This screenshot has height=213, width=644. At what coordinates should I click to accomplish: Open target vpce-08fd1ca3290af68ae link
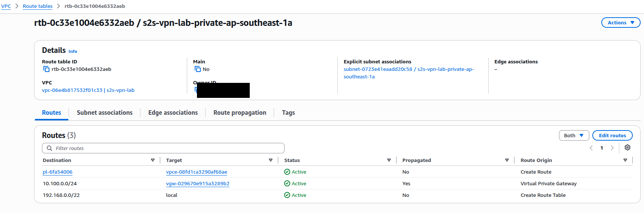click(197, 172)
